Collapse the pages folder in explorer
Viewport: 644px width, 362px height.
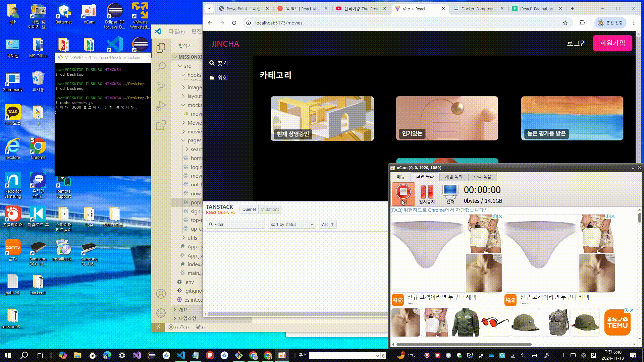191,140
